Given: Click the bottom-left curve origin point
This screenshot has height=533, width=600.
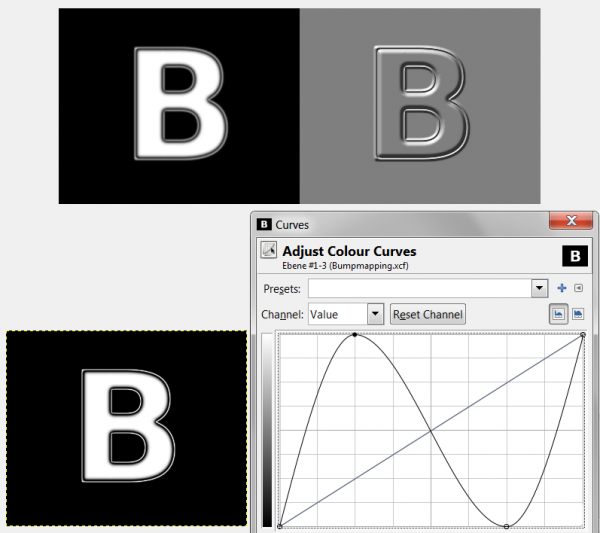Looking at the screenshot, I should pos(280,526).
